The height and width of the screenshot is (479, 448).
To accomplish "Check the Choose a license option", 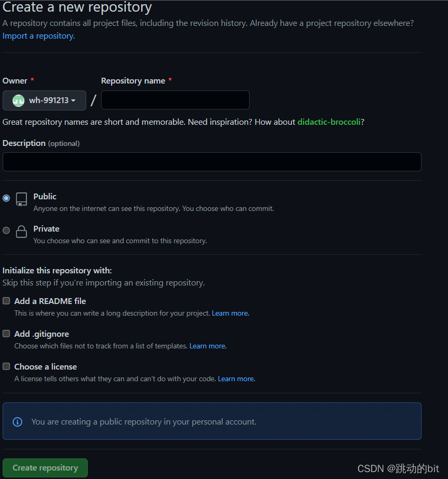I will tap(6, 366).
